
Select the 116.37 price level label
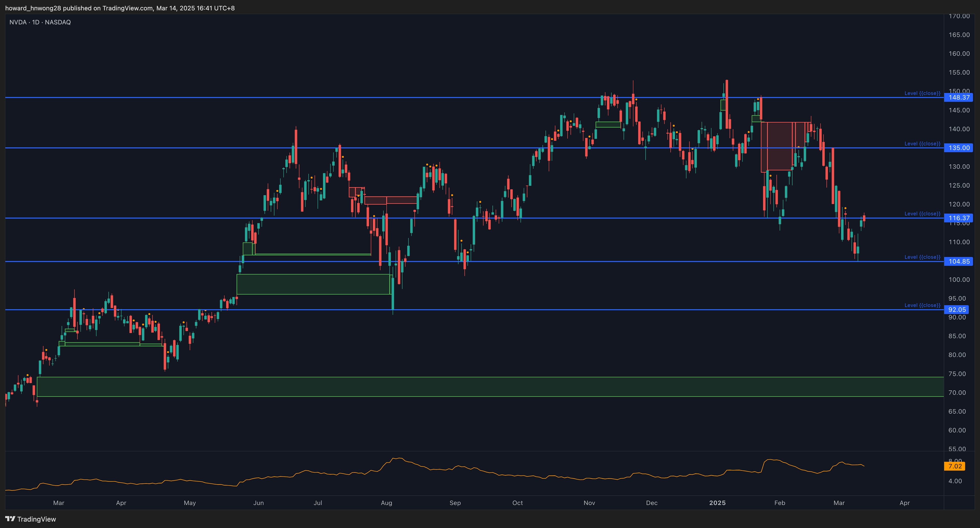958,218
